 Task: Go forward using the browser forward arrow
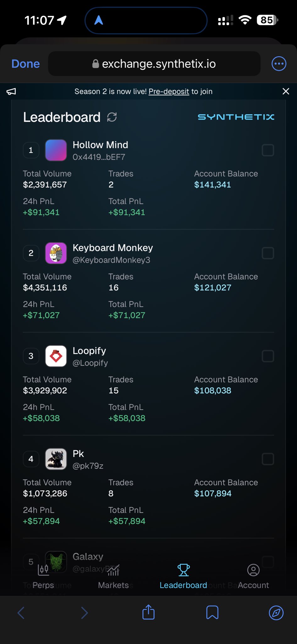coord(84,613)
